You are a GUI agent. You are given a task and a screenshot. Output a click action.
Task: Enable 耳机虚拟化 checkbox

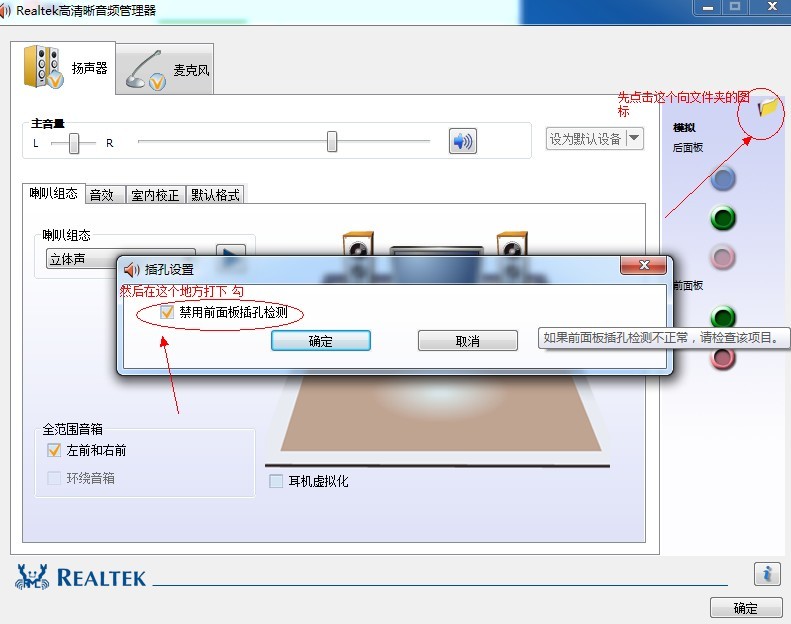pos(276,481)
